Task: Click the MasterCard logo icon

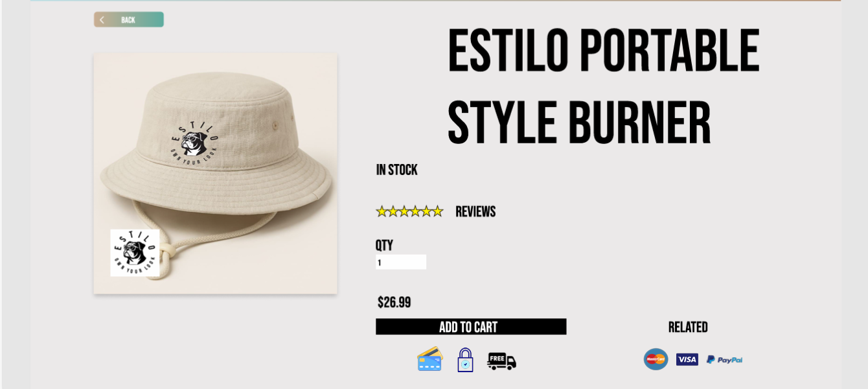Action: tap(656, 359)
